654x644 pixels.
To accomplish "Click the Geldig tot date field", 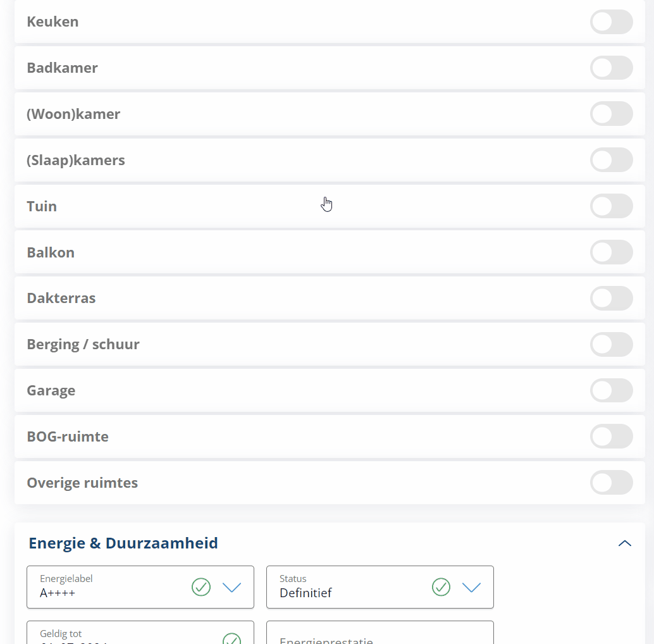I will click(140, 633).
